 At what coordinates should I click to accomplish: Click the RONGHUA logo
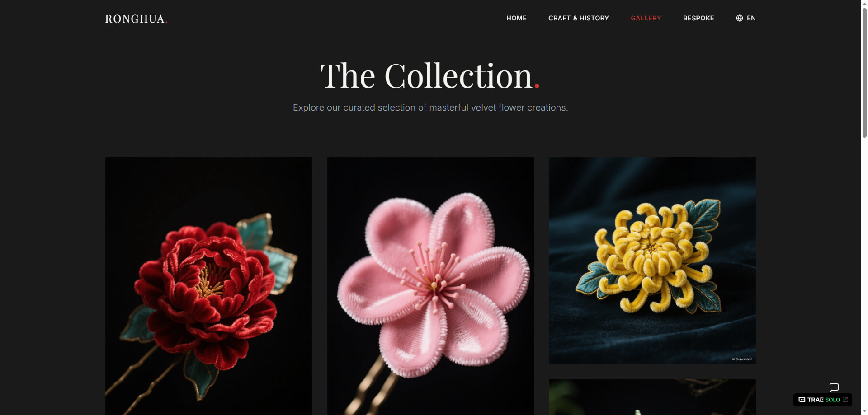136,19
